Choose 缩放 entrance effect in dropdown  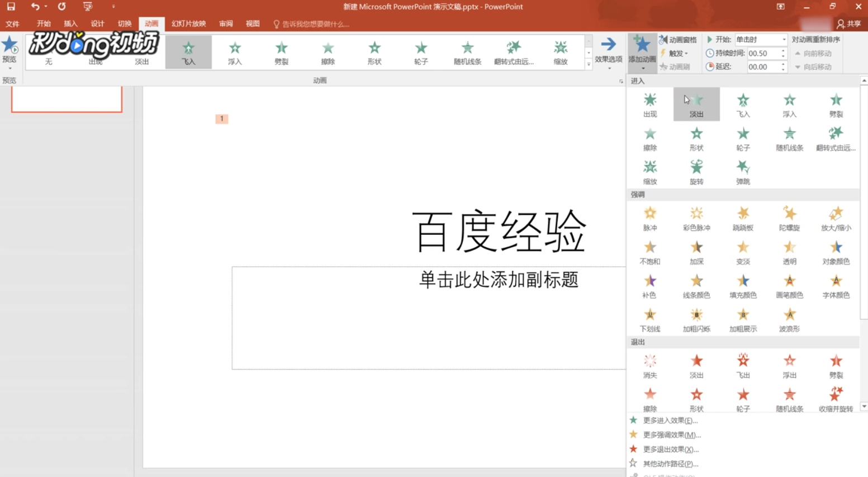[x=649, y=172]
